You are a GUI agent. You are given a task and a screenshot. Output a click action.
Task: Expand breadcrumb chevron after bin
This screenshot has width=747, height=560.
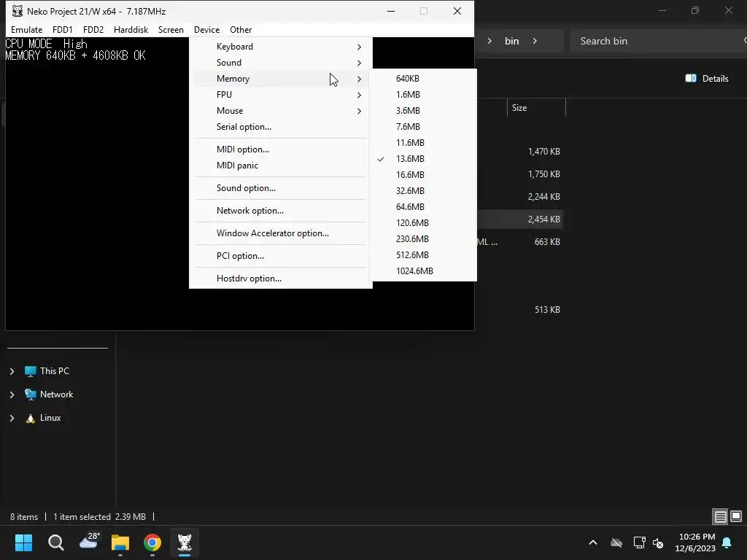point(535,41)
